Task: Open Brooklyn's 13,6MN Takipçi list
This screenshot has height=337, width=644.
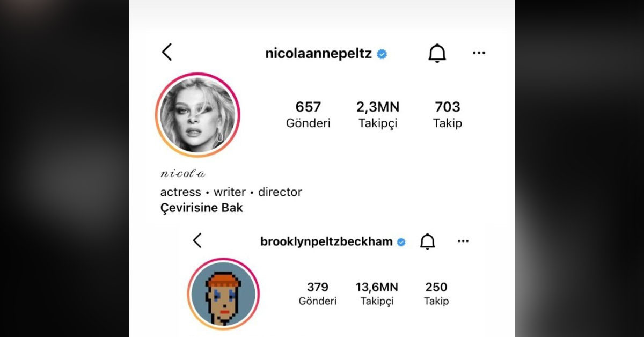Action: pyautogui.click(x=377, y=294)
